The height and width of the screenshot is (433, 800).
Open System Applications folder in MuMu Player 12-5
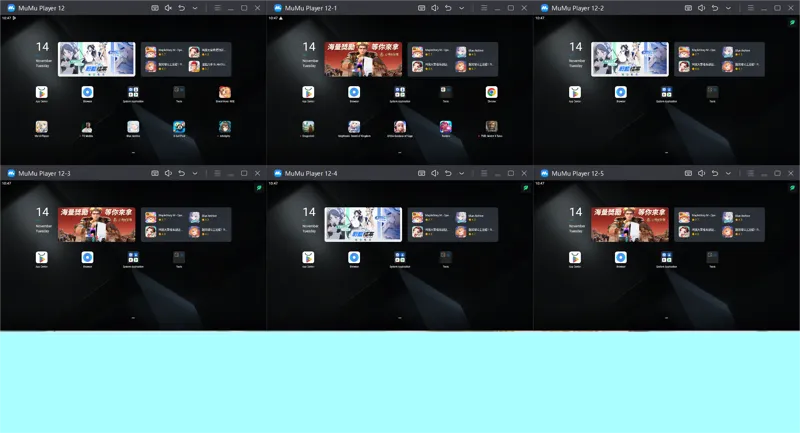point(667,258)
